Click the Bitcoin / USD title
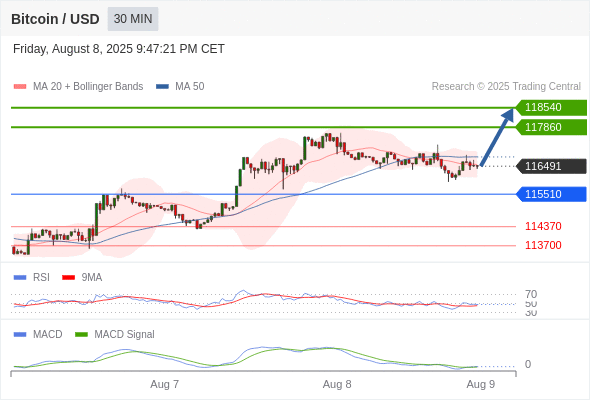This screenshot has width=590, height=400. [x=55, y=19]
